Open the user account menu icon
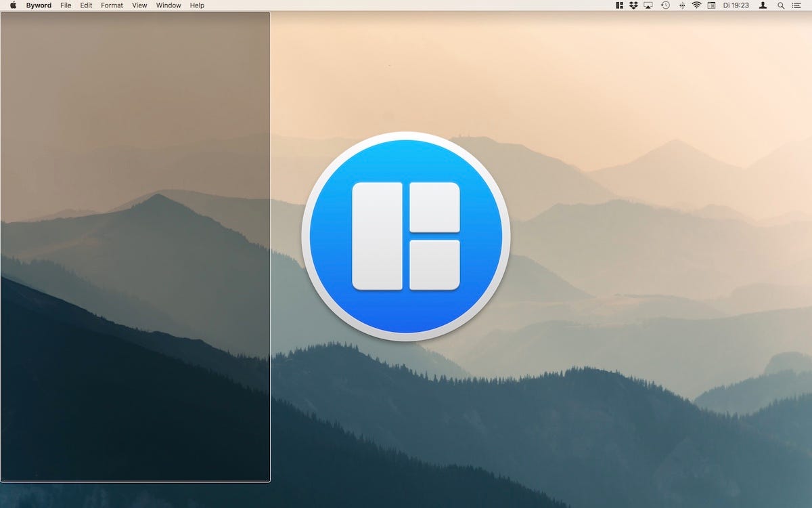812x508 pixels. pyautogui.click(x=763, y=5)
